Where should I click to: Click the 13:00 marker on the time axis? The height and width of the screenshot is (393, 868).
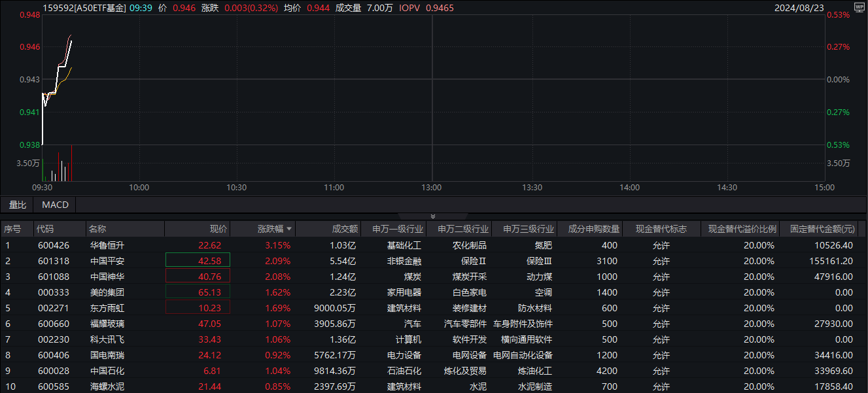(x=431, y=188)
